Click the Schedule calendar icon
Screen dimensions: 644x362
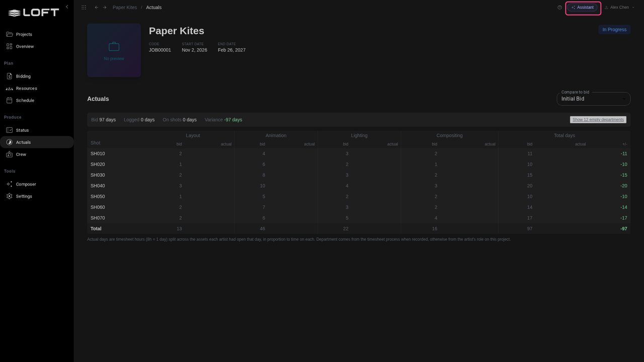(x=9, y=101)
